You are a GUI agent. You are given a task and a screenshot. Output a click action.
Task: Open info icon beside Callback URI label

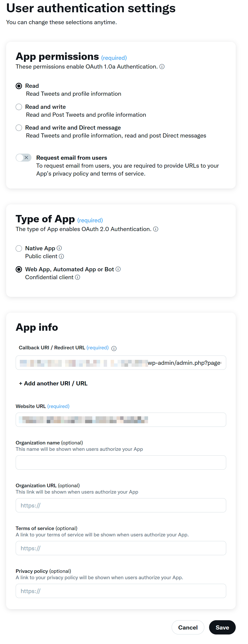(114, 348)
